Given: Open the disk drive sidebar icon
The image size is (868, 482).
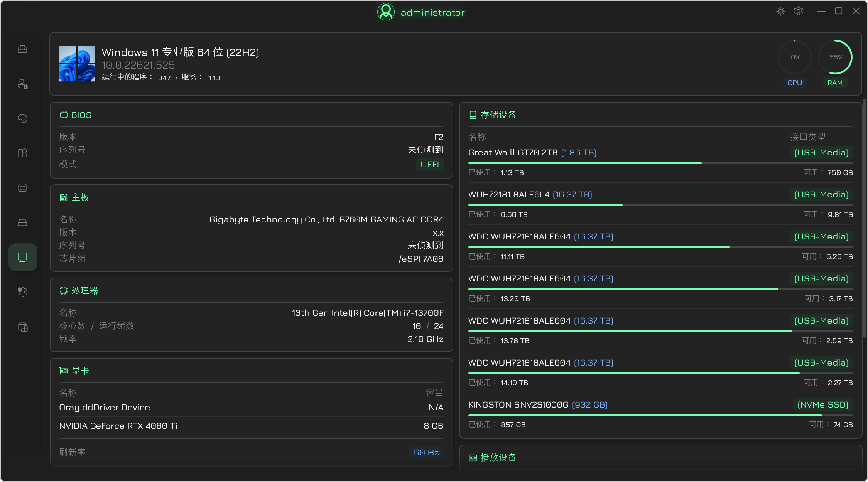Looking at the screenshot, I should coord(22,222).
